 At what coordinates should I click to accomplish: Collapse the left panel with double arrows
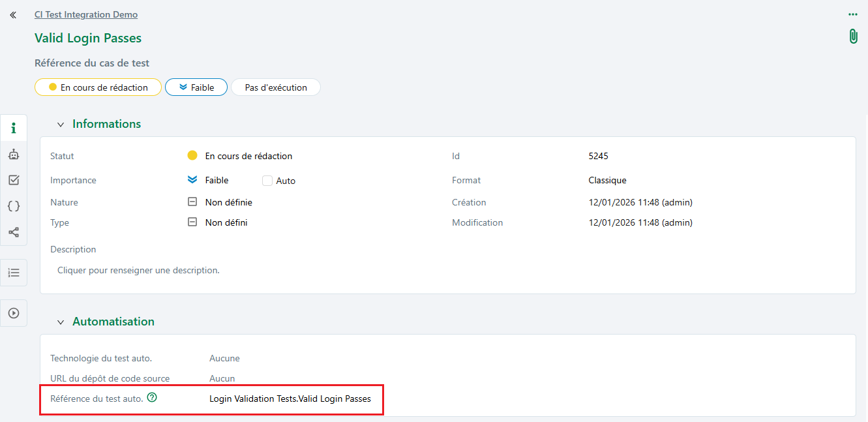[12, 14]
